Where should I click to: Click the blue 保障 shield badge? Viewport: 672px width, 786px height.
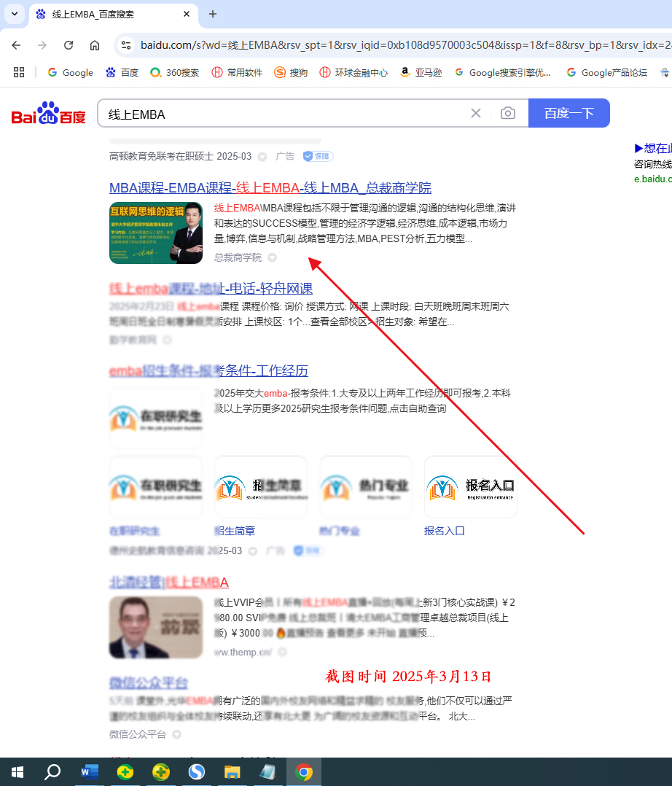tap(316, 156)
